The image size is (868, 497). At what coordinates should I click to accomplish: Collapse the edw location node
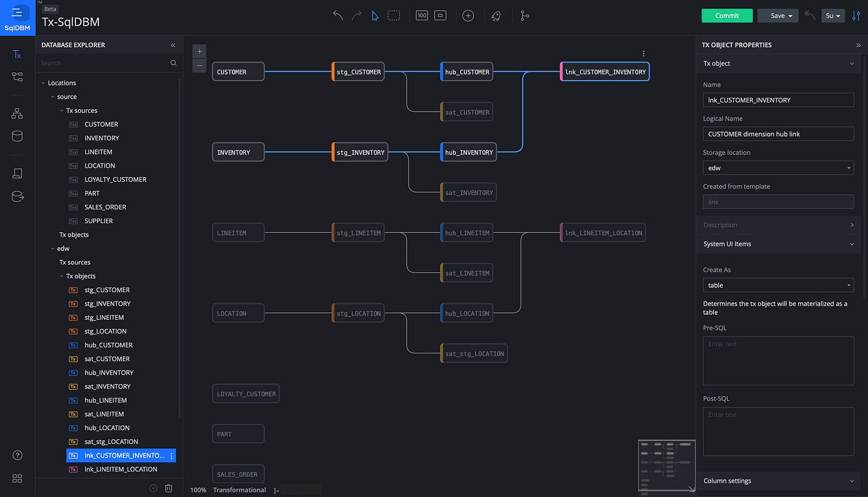click(x=52, y=249)
